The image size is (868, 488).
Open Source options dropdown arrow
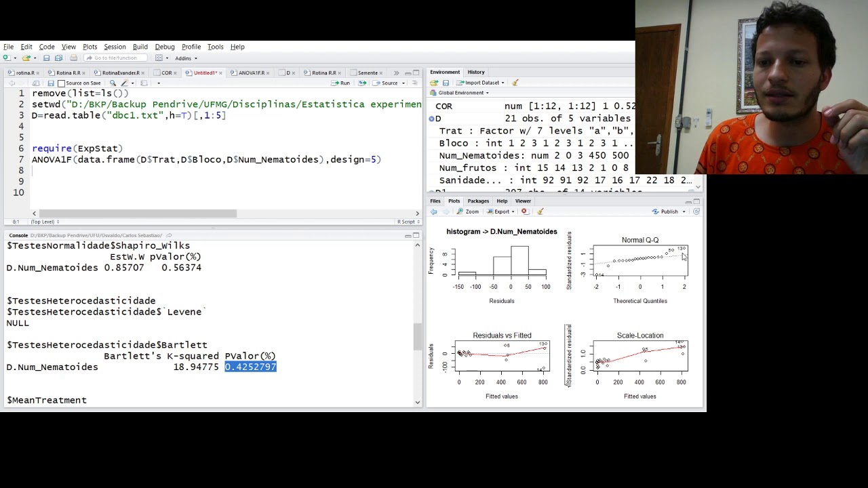click(x=403, y=83)
